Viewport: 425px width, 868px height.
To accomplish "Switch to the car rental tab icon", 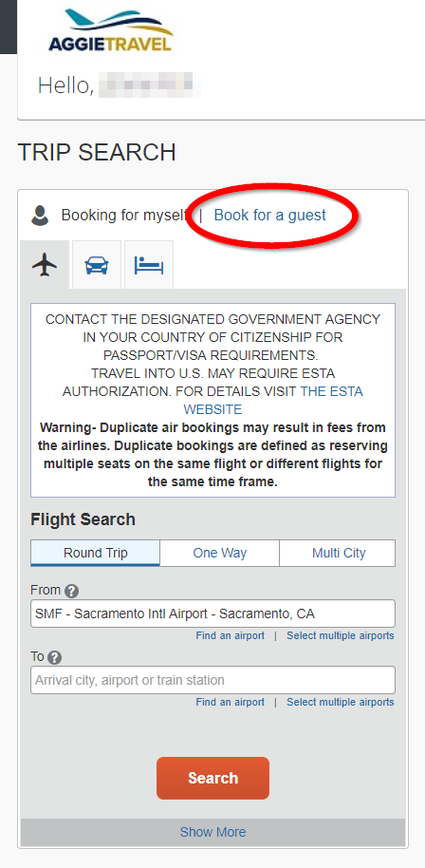I will pos(97,265).
